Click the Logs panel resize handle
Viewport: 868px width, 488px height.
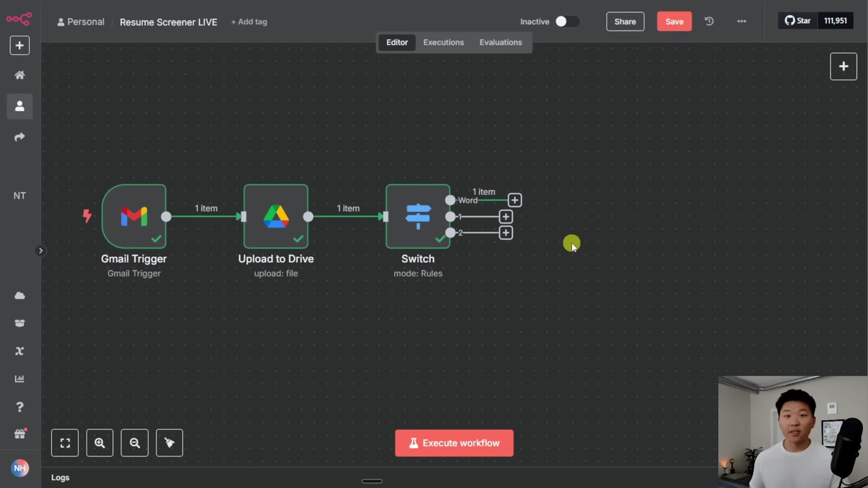coord(372,481)
